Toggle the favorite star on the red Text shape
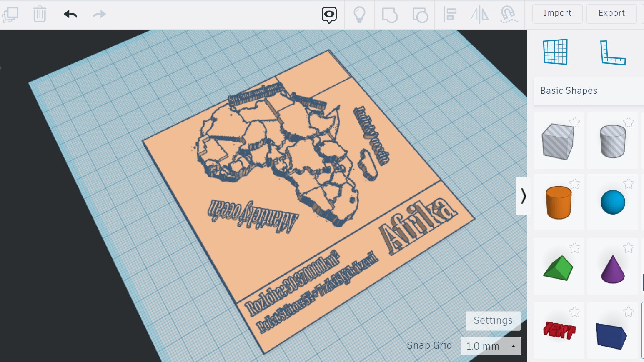This screenshot has width=644, height=362. (x=575, y=311)
